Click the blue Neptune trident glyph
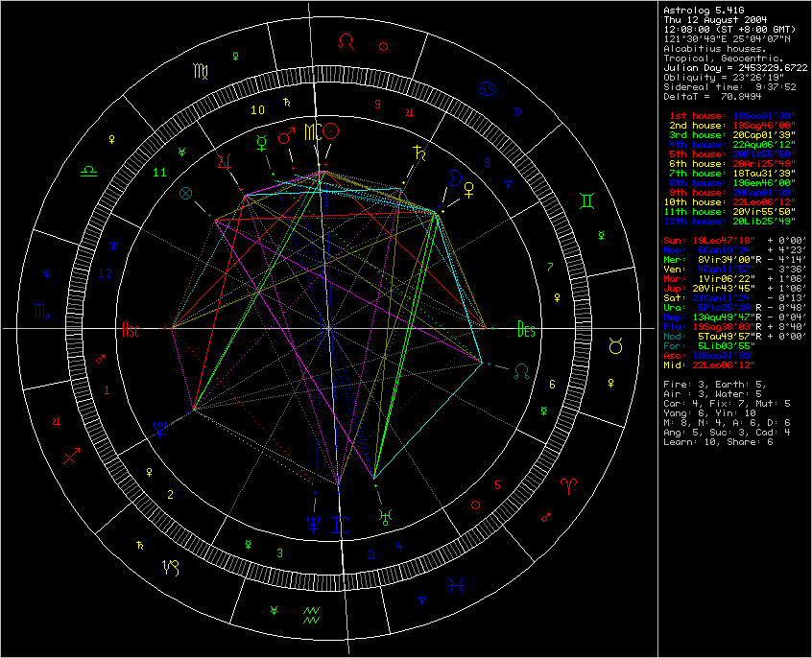 313,522
